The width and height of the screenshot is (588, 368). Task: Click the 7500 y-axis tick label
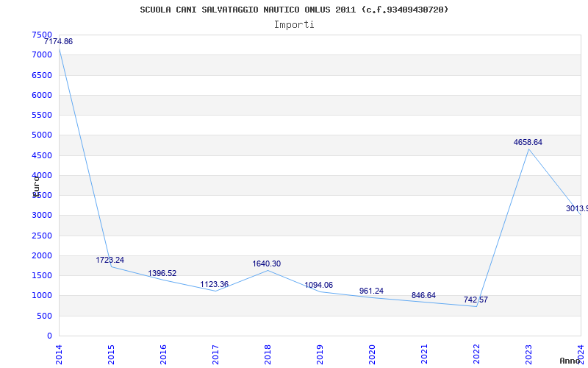[x=42, y=35]
